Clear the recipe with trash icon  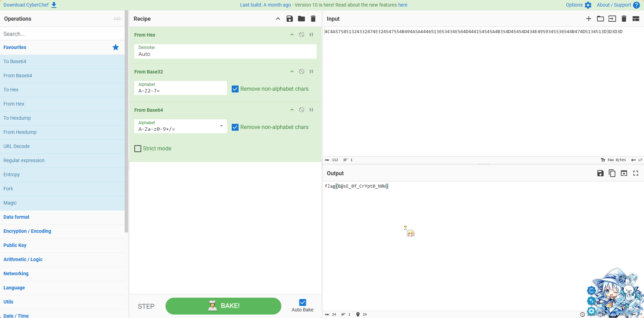pos(313,19)
